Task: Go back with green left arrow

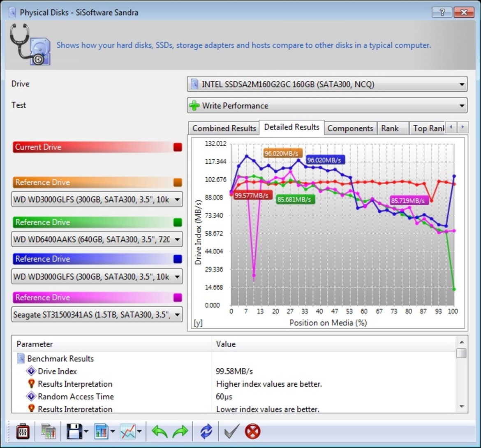Action: (x=160, y=432)
